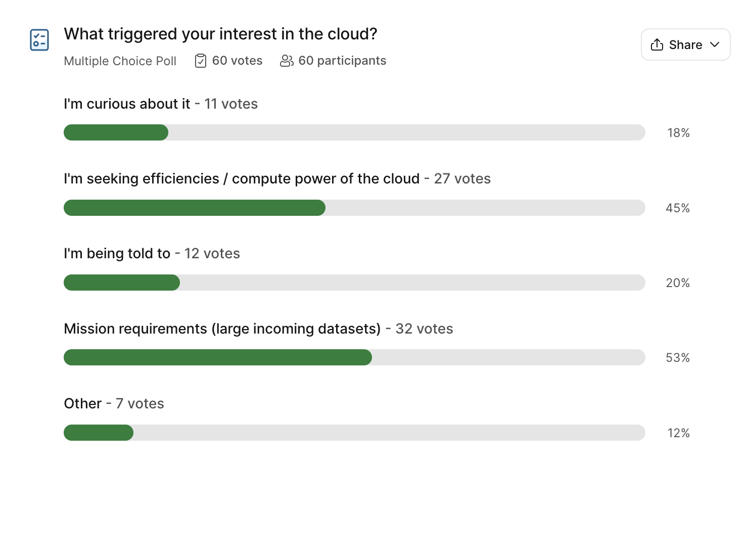Click the participants people icon
The image size is (748, 560).
(x=287, y=61)
